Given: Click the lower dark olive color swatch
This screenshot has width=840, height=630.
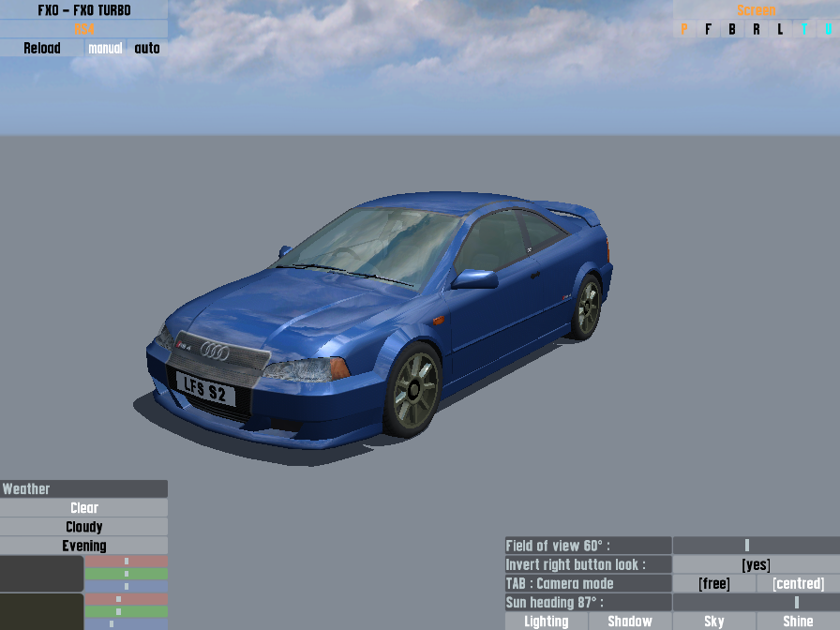Looking at the screenshot, I should pos(41,611).
